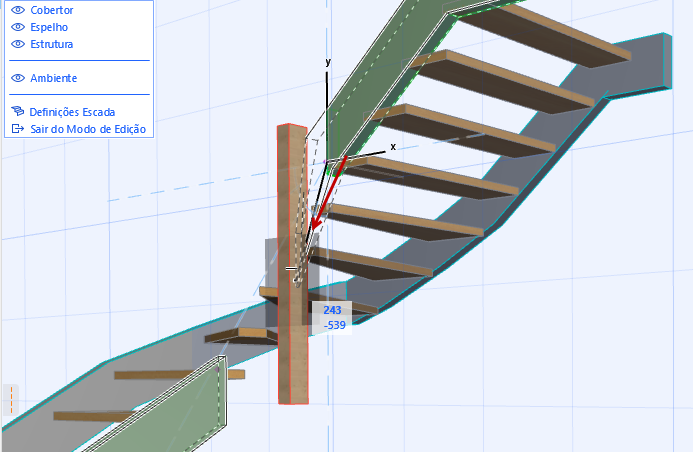The width and height of the screenshot is (693, 452).
Task: Select the Cobertor label in the panel
Action: point(52,10)
